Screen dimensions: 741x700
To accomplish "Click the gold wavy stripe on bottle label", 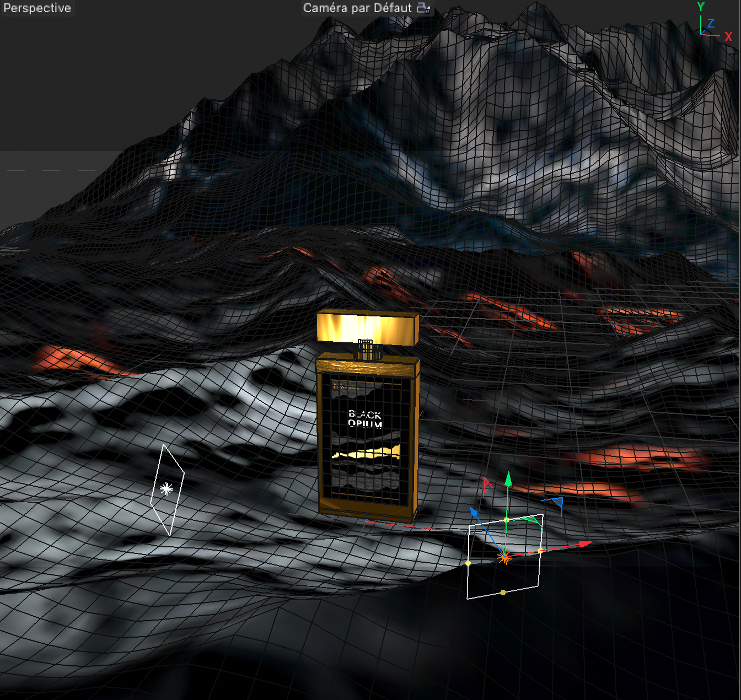I will 366,453.
